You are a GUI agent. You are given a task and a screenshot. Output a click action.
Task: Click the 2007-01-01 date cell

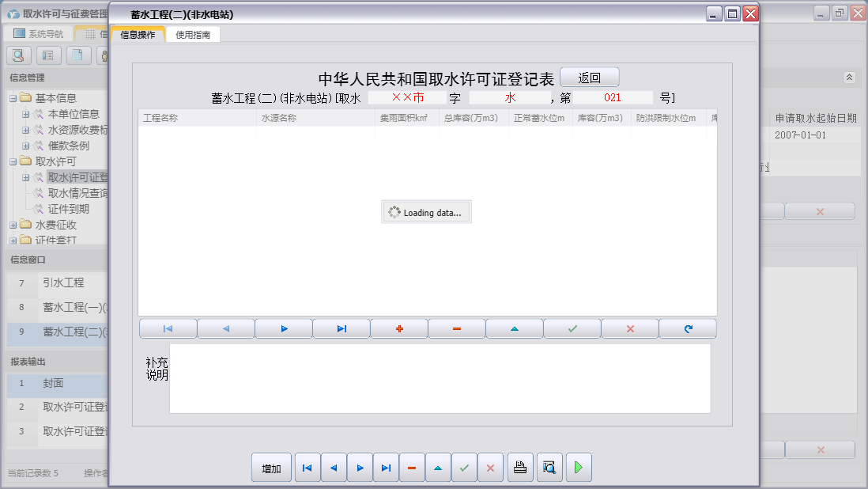[x=815, y=135]
